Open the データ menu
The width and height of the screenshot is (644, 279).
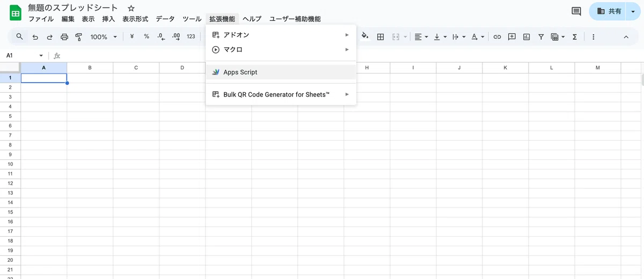165,19
